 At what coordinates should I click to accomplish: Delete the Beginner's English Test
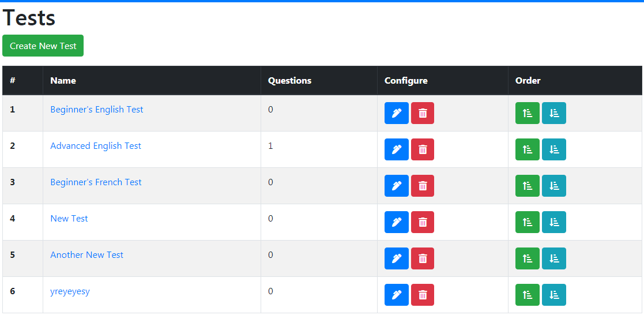point(422,113)
